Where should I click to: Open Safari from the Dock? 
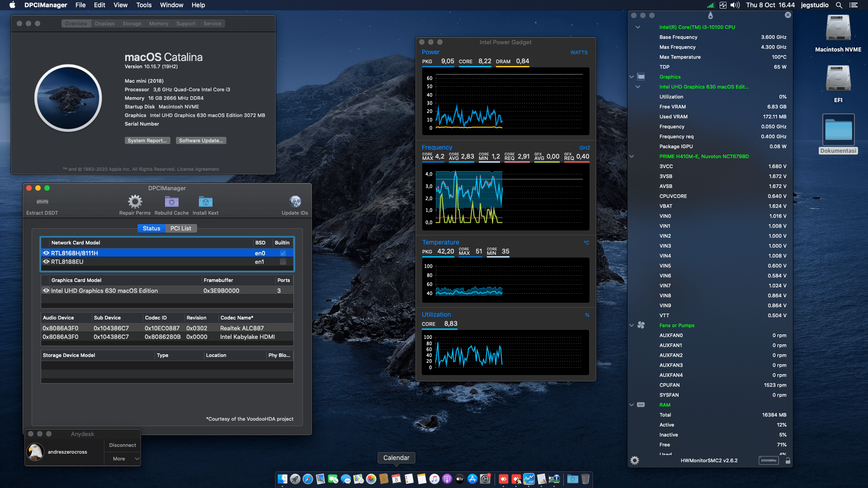coord(308,479)
